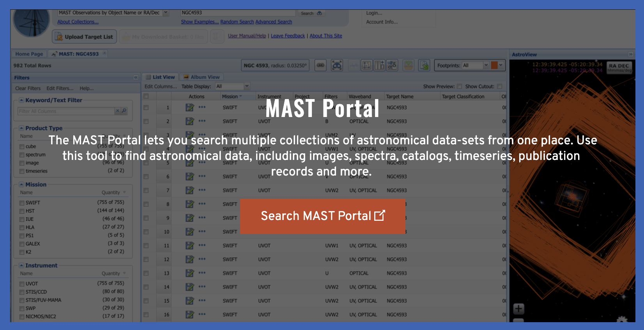This screenshot has width=644, height=330.
Task: Open the footprint color dropdown arrow
Action: (501, 65)
